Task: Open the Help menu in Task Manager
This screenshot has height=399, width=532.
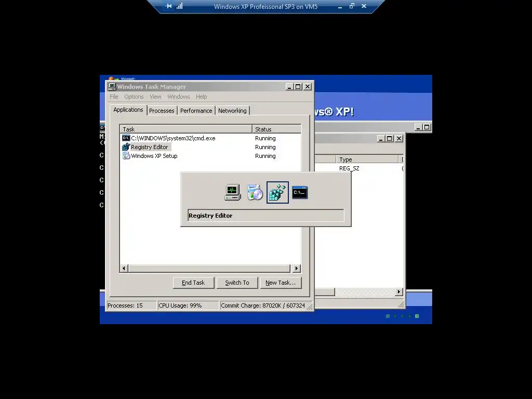Action: pyautogui.click(x=201, y=97)
